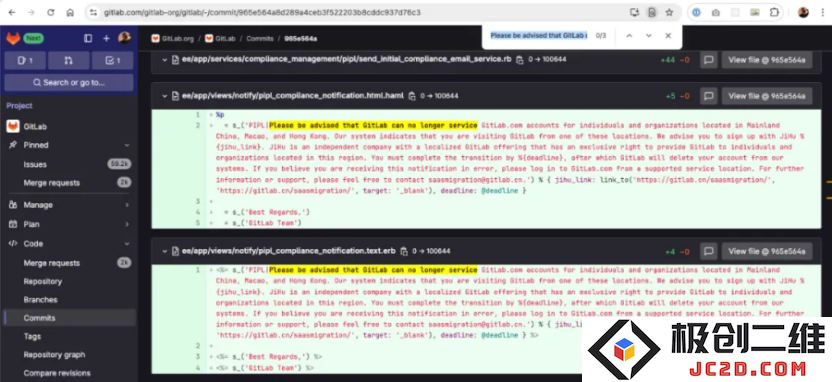Open Repository in the sidebar
Viewport: 832px width, 382px height.
tap(69, 281)
